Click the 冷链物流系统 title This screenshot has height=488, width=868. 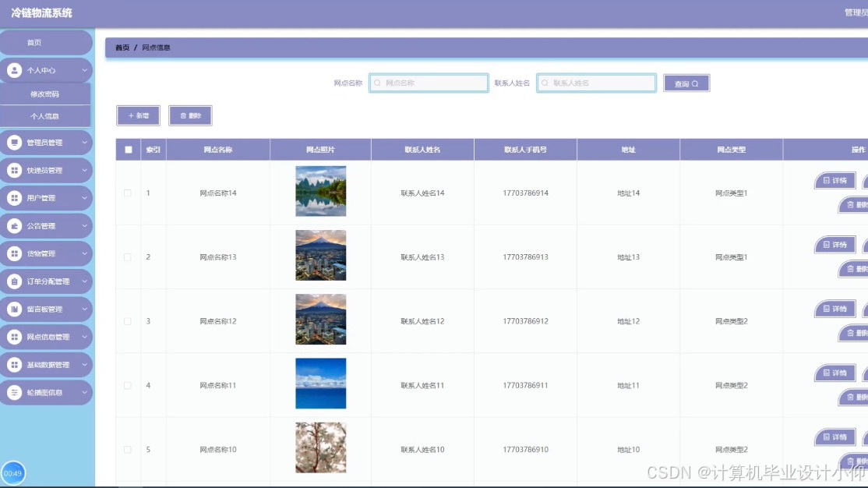(x=41, y=12)
